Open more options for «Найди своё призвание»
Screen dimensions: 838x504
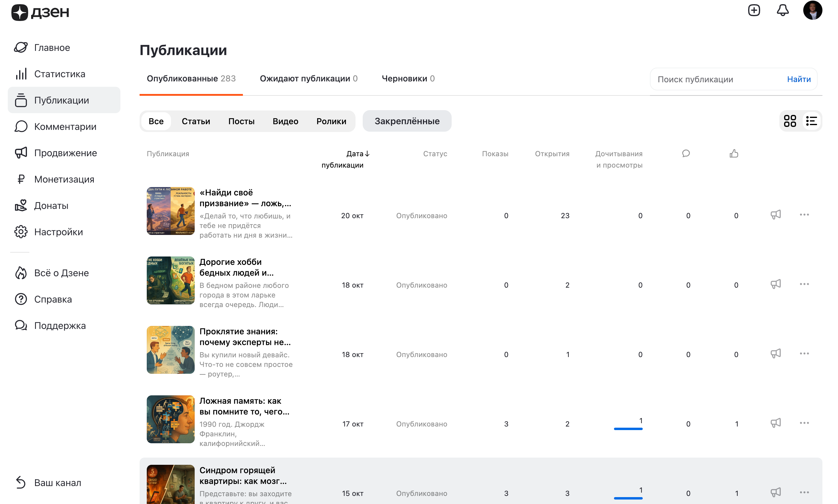click(804, 215)
